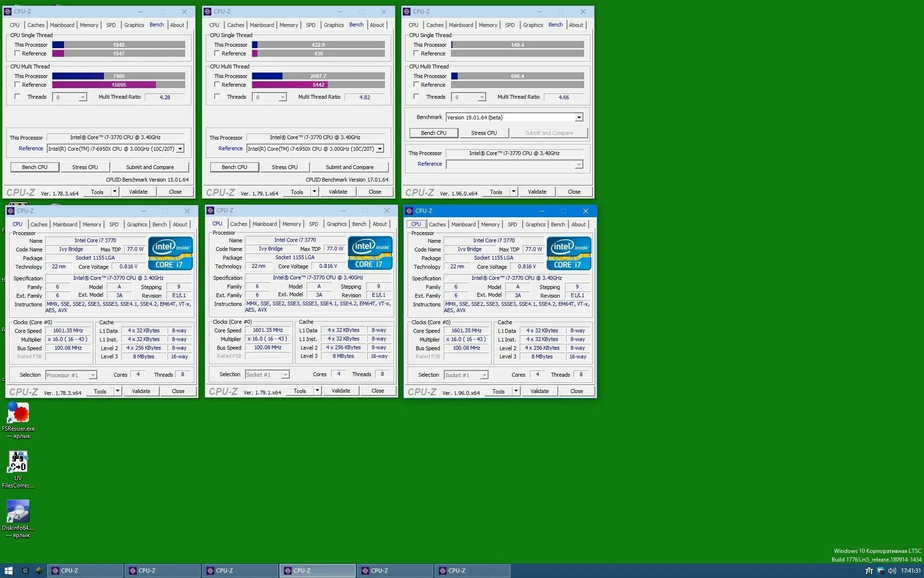Open Memory tab in version 1.78.3 bench window
The height and width of the screenshot is (578, 924).
[89, 25]
